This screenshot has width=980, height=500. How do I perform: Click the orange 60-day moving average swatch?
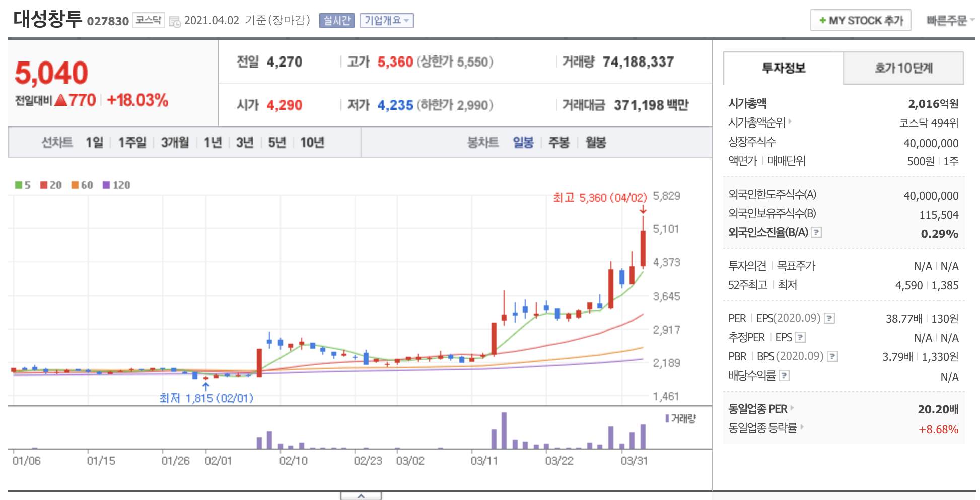pyautogui.click(x=75, y=185)
